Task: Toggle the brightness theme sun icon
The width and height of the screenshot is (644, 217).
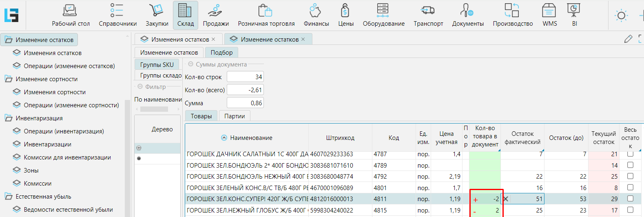Action: [621, 16]
